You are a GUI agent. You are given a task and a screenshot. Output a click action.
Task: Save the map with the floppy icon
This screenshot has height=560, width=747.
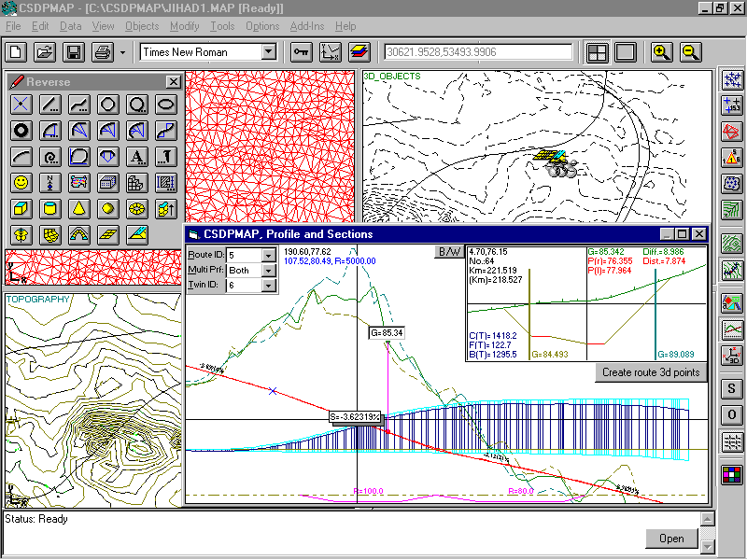74,52
